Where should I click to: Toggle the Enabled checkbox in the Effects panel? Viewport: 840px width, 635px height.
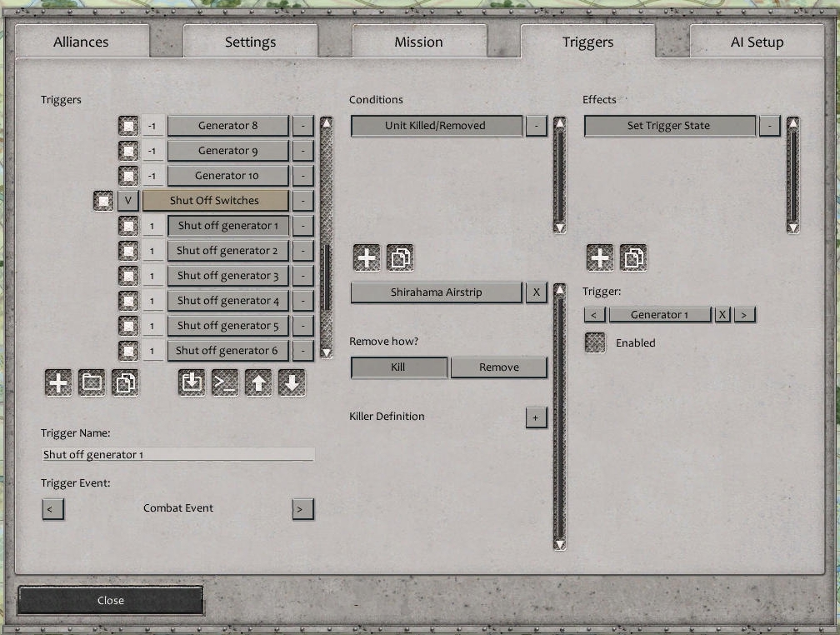pos(594,342)
